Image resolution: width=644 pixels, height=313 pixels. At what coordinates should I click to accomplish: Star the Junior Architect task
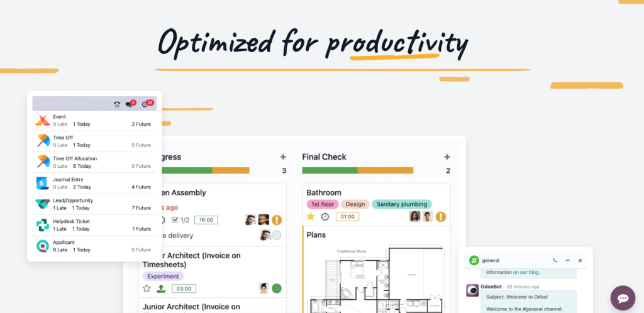click(147, 288)
